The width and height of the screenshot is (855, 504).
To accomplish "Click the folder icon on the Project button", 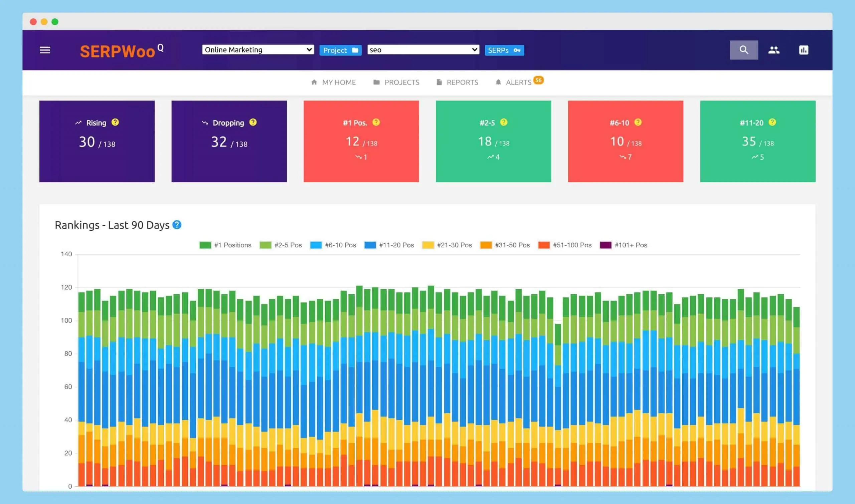I will tap(355, 50).
